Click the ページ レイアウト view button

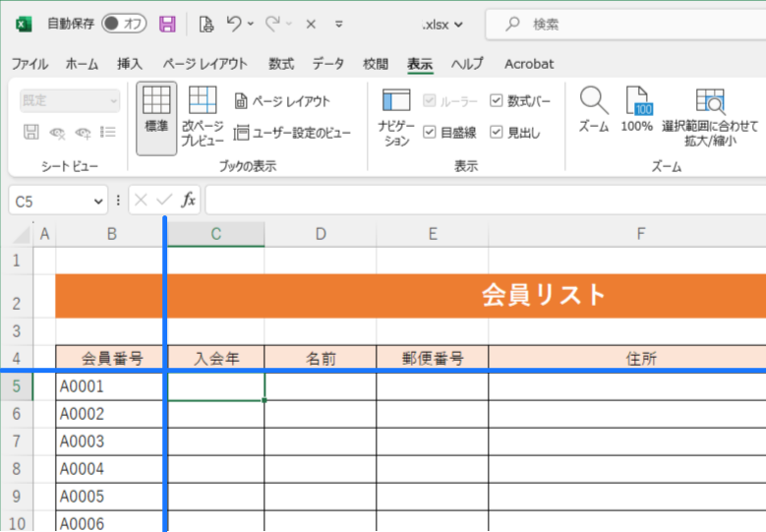point(282,101)
